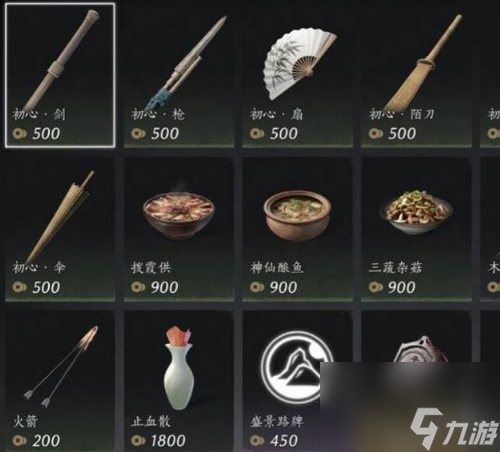Viewport: 500px width, 452px height.
Task: Select the 火箭 fire arrow item
Action: click(x=60, y=381)
